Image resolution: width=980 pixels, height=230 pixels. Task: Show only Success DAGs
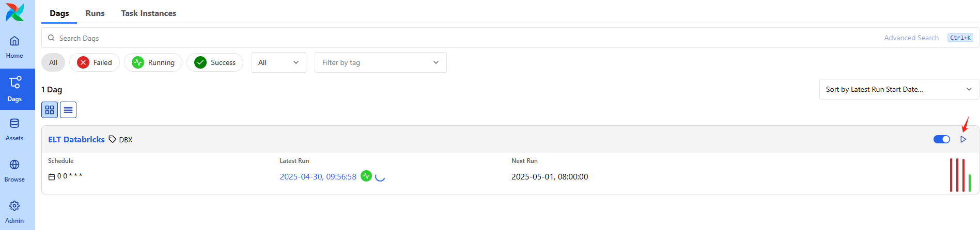[215, 62]
